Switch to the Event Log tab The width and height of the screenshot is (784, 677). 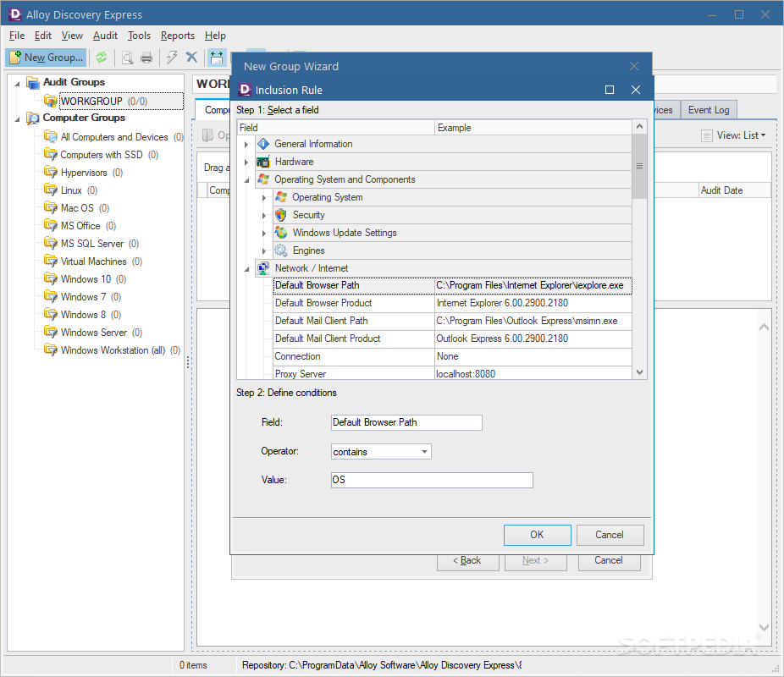[709, 110]
